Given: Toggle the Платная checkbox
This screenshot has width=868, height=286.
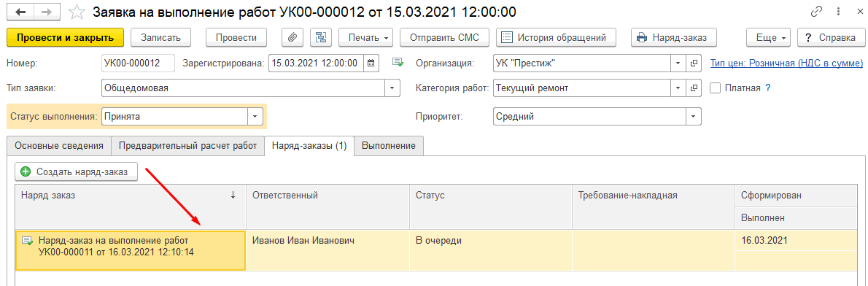Looking at the screenshot, I should coord(716,88).
